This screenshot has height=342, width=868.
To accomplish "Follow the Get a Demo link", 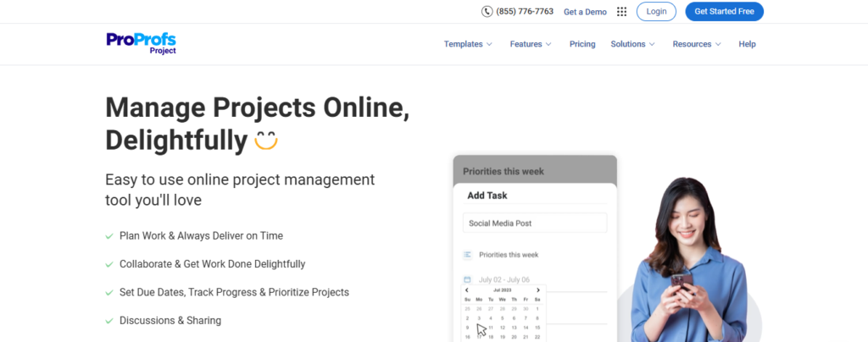I will [x=585, y=12].
